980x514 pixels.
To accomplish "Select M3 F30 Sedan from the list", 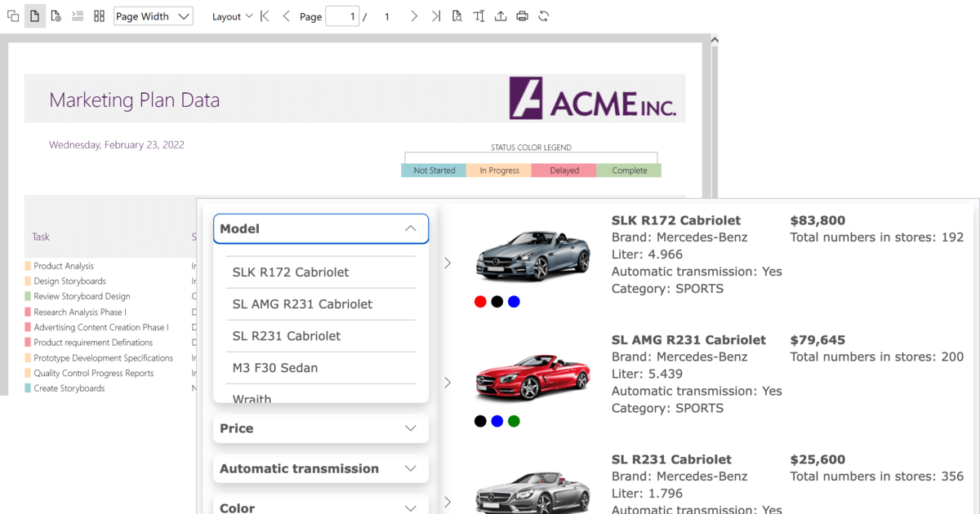I will click(x=275, y=368).
